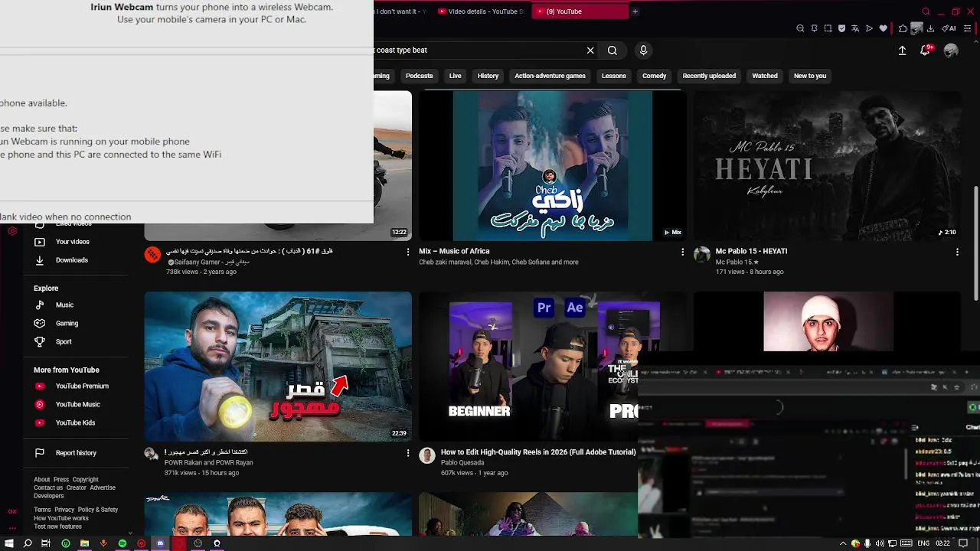Open the abandoned palace video thumbnail
Viewport: 980px width, 551px height.
tap(278, 367)
